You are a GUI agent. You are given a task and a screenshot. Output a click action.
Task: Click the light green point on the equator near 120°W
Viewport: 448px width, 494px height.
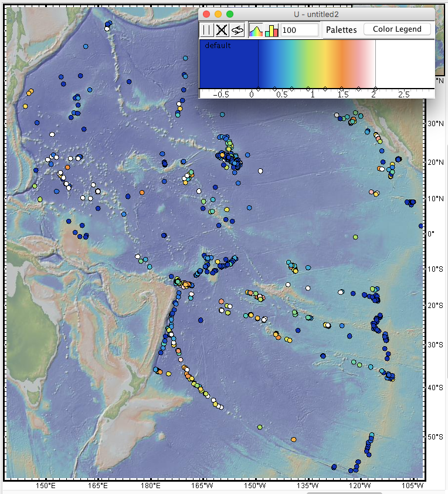(x=355, y=237)
